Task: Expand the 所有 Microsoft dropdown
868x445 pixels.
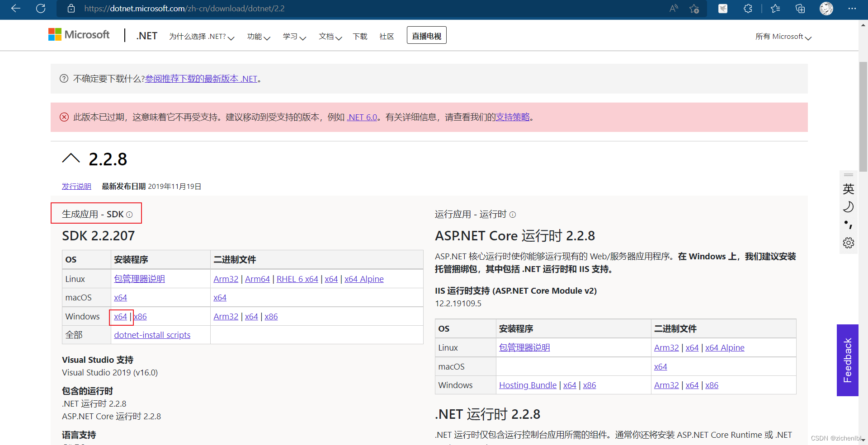Action: coord(783,37)
